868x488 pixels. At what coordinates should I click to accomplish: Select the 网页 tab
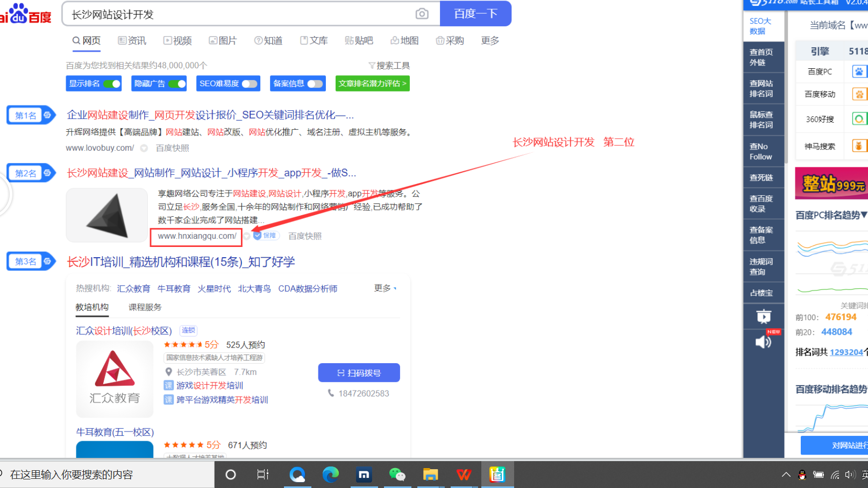[x=87, y=41]
